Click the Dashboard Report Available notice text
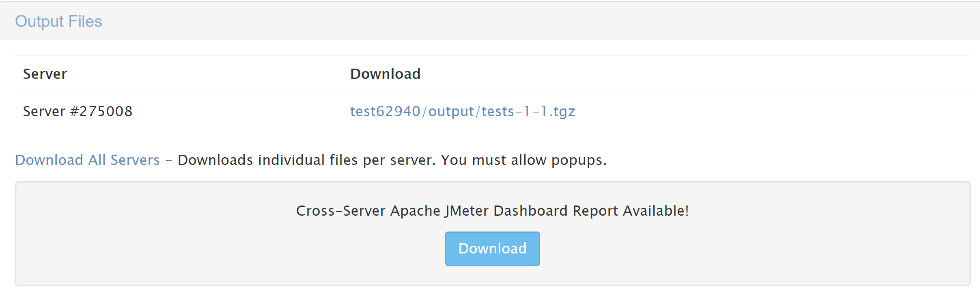This screenshot has width=980, height=290. coord(492,210)
